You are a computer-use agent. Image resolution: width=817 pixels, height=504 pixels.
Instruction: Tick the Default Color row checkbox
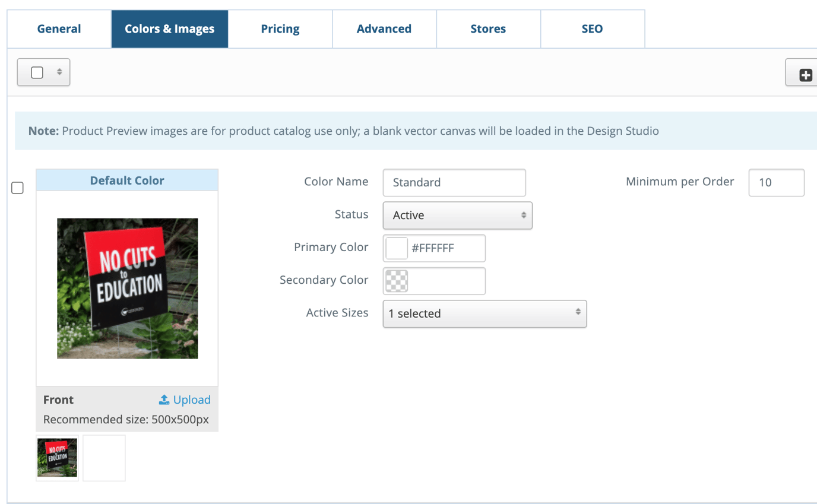18,188
